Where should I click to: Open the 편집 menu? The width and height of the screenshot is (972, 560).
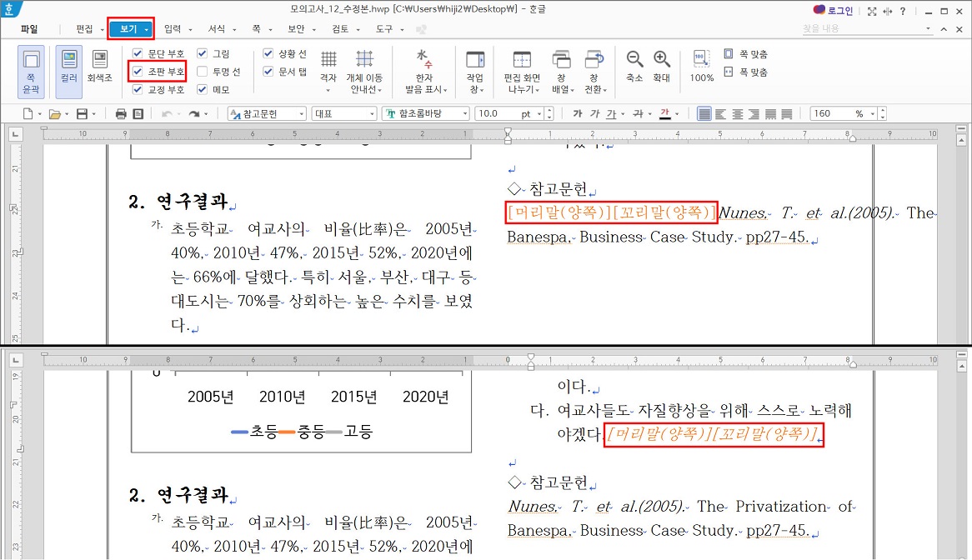[84, 29]
